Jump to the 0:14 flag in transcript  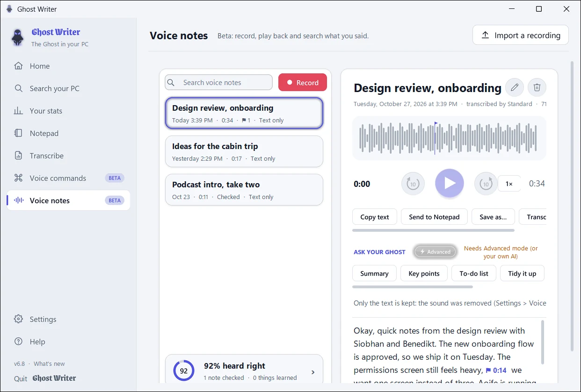click(496, 370)
